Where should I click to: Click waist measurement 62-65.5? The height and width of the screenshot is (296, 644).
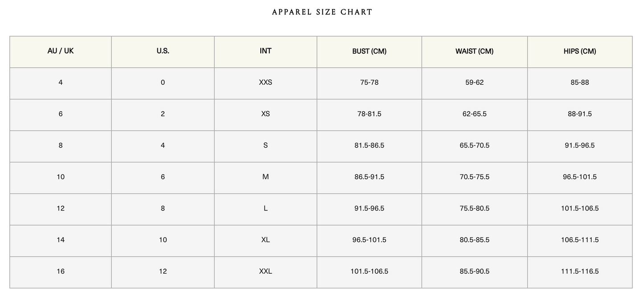(x=474, y=114)
